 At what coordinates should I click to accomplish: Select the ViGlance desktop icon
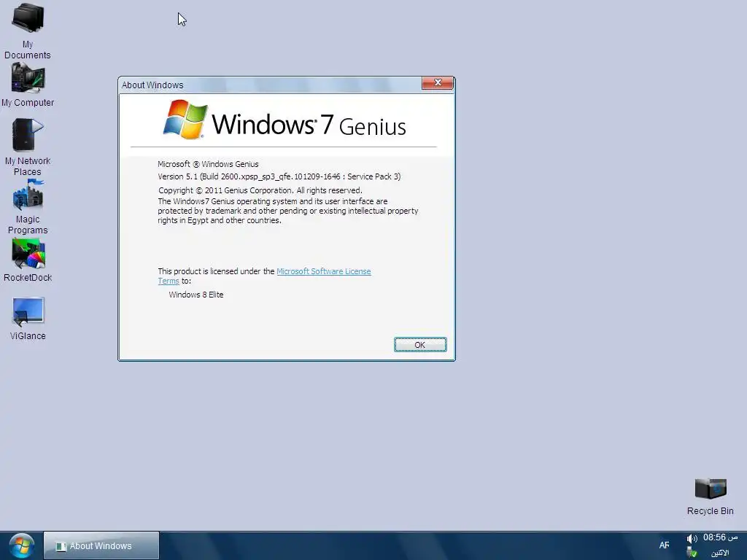[28, 318]
